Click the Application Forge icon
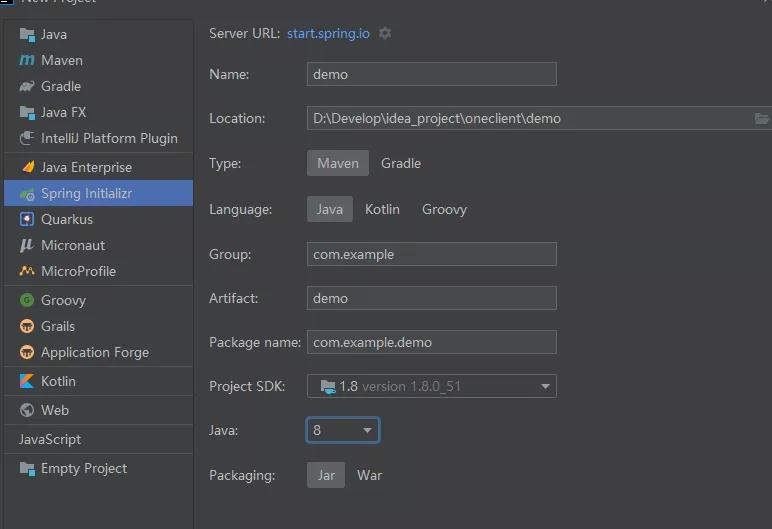Image resolution: width=772 pixels, height=529 pixels. pyautogui.click(x=27, y=352)
